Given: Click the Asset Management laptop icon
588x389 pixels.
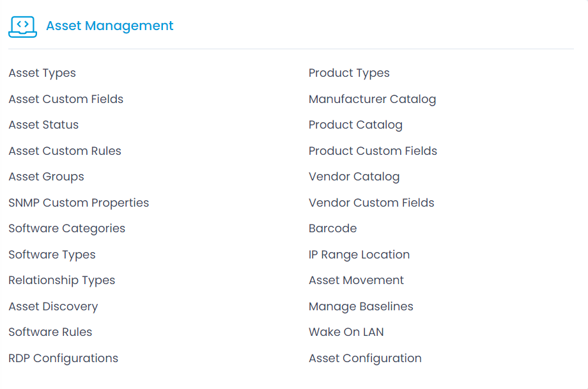Looking at the screenshot, I should pyautogui.click(x=22, y=27).
